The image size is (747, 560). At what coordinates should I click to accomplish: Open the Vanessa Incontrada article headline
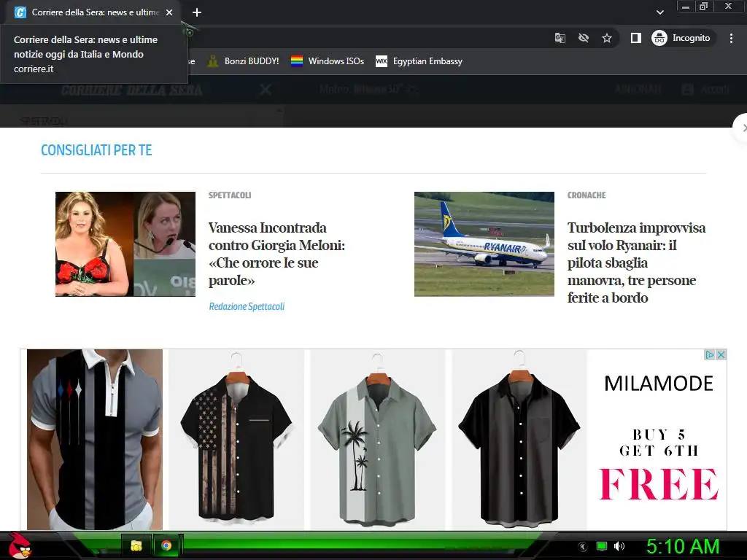pos(276,254)
